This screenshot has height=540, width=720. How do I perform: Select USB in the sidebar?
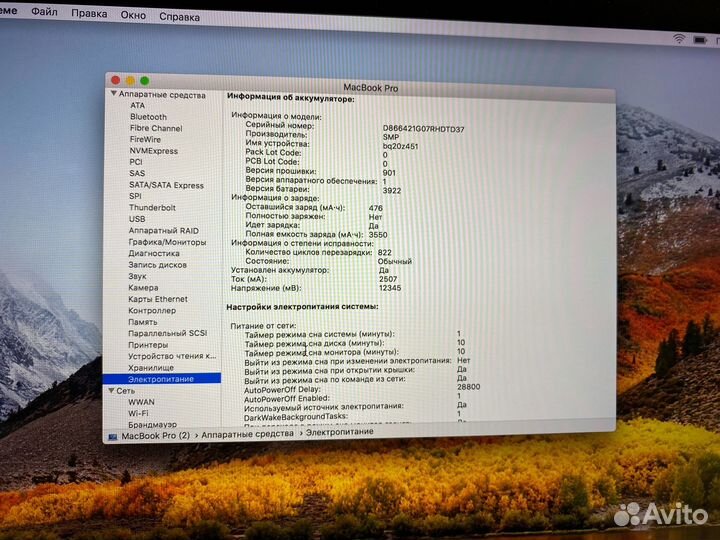click(x=137, y=219)
